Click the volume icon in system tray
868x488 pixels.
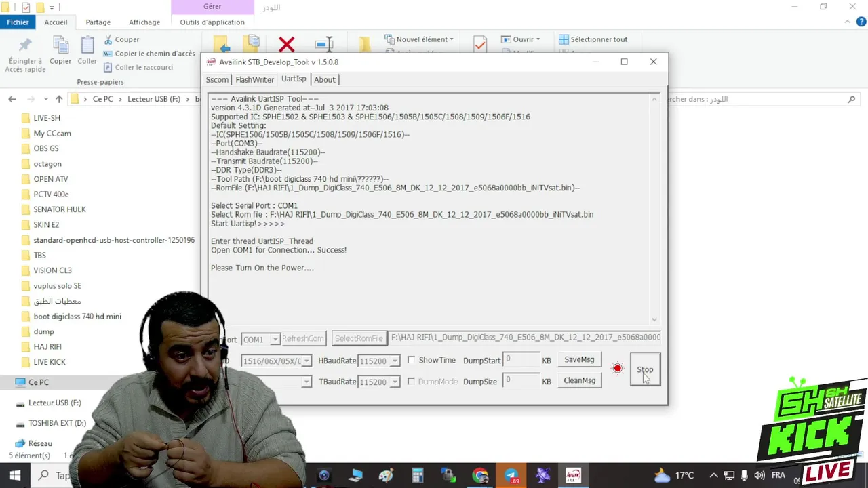(x=759, y=476)
